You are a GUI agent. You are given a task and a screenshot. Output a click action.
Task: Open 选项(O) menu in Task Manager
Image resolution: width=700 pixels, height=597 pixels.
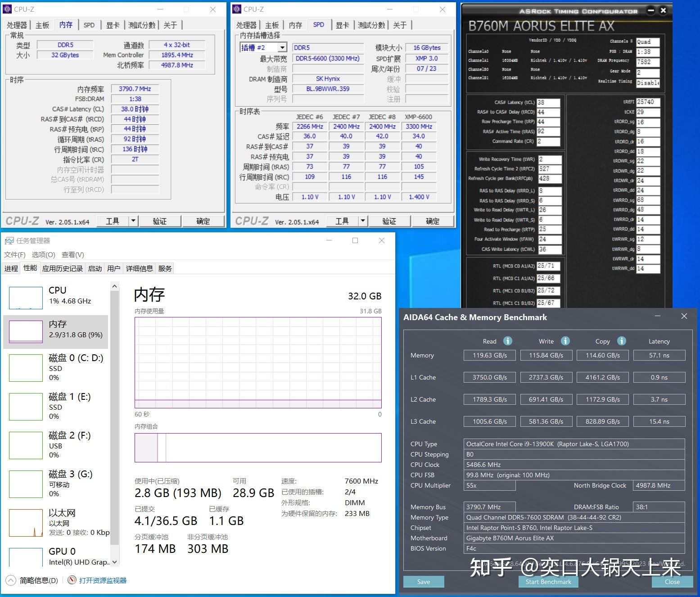[44, 254]
